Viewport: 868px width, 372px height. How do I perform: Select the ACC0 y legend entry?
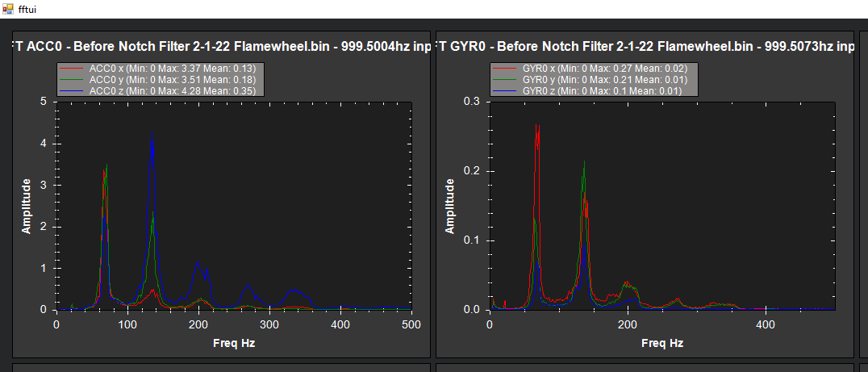[x=161, y=80]
